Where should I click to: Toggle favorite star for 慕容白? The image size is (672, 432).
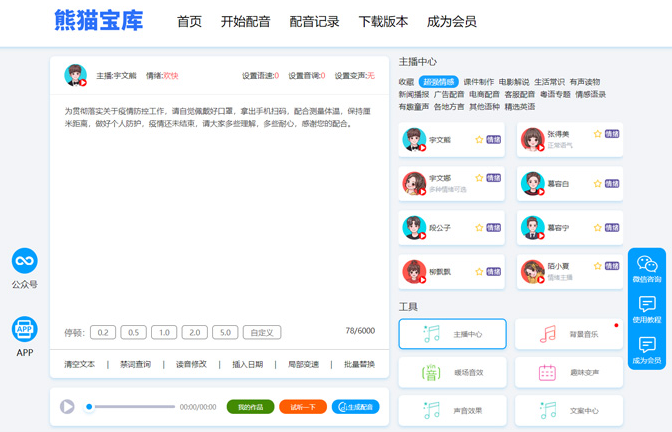[597, 183]
